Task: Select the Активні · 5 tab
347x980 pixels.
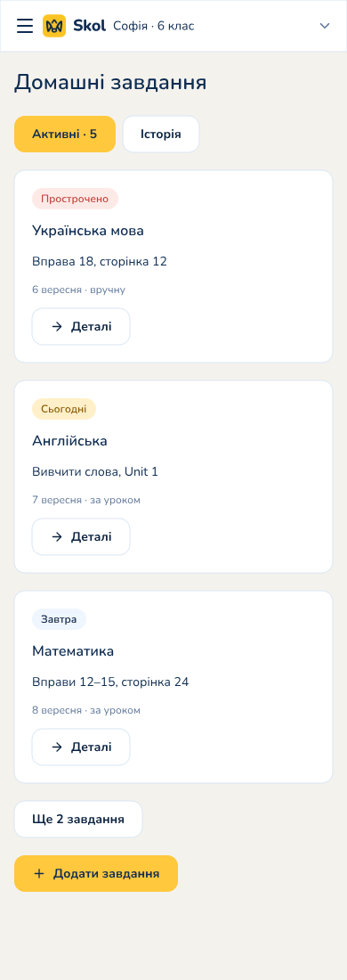Action: [x=65, y=134]
